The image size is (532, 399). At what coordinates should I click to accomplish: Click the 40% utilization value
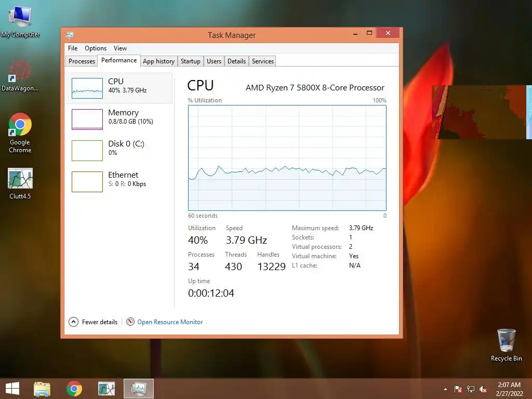click(x=198, y=240)
